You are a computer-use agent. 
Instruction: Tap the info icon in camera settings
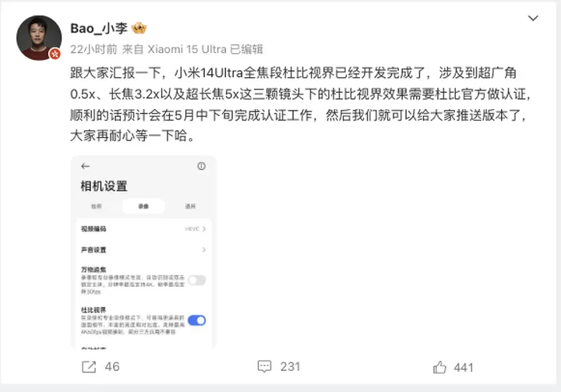click(x=202, y=166)
